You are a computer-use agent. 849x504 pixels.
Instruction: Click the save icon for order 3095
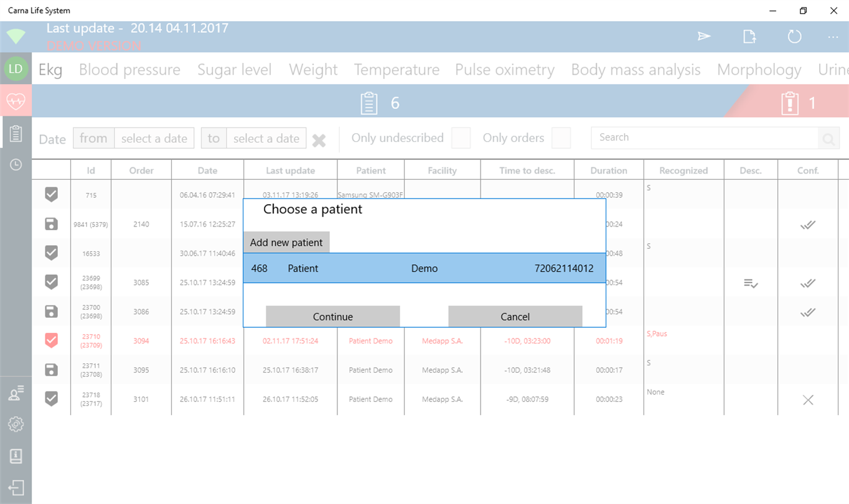pos(52,370)
